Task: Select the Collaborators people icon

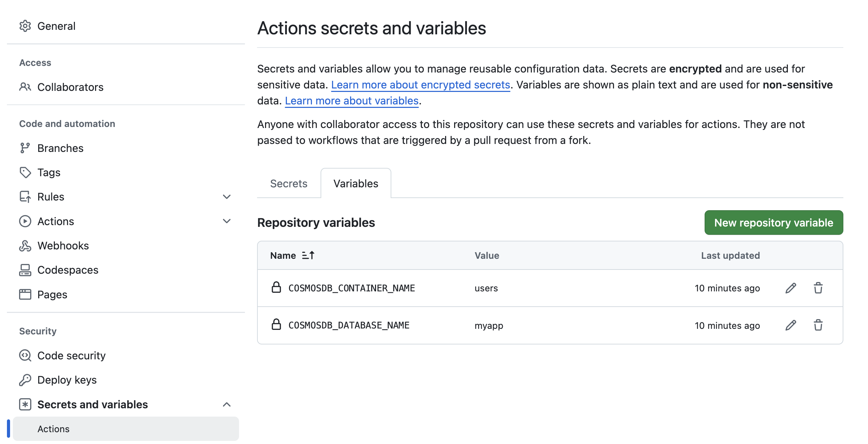Action: tap(25, 87)
